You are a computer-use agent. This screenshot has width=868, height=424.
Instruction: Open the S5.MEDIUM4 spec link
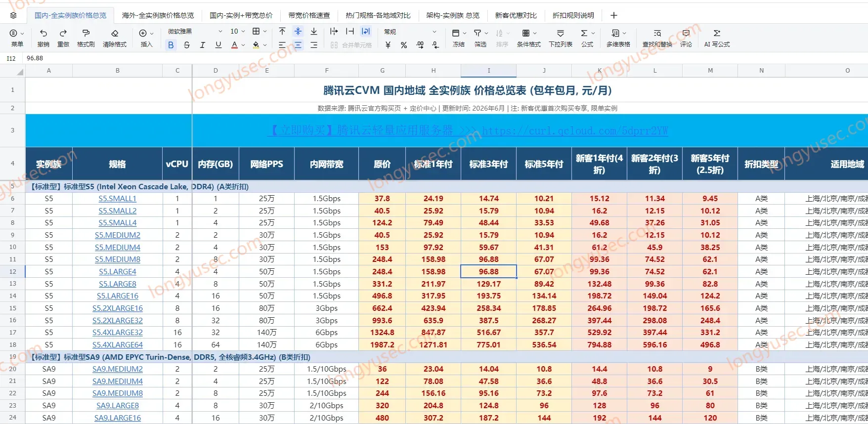point(118,247)
